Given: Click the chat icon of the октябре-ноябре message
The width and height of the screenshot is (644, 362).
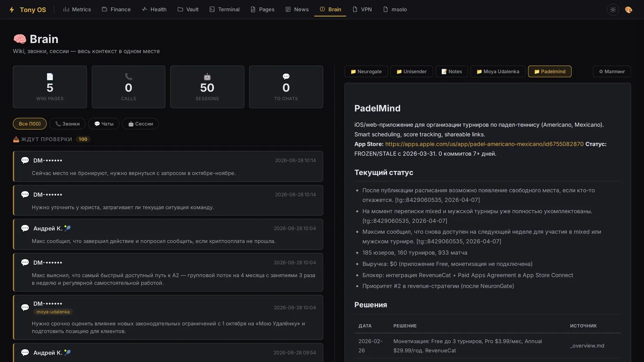Looking at the screenshot, I should pos(25,160).
